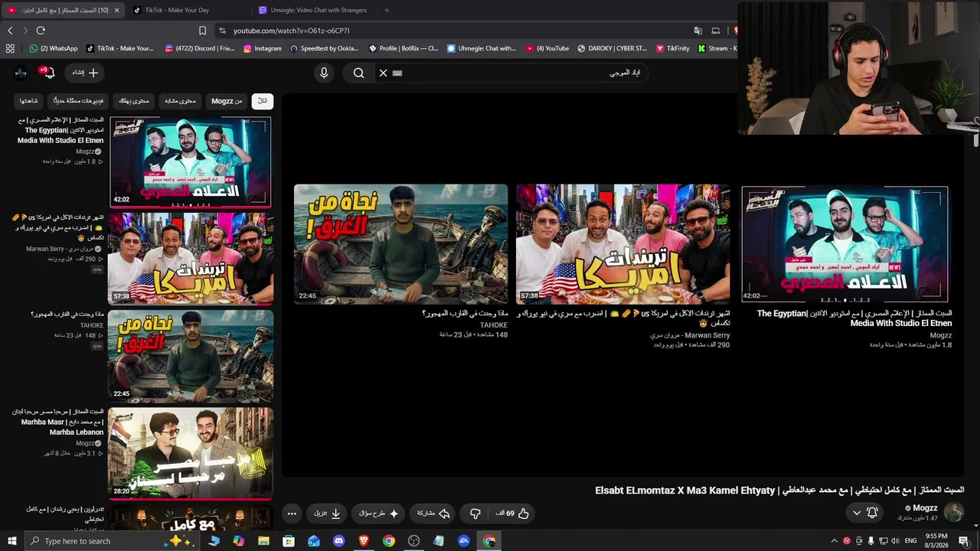
Task: Open the TikFinity bookmark
Action: [672, 48]
